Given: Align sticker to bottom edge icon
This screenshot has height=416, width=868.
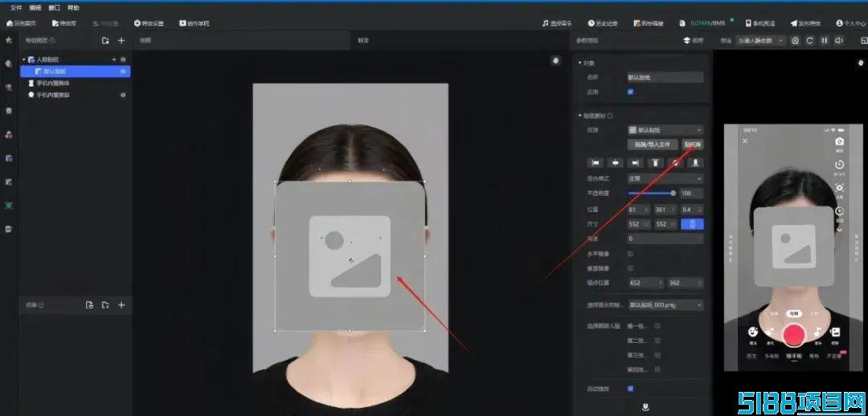Looking at the screenshot, I should (695, 163).
